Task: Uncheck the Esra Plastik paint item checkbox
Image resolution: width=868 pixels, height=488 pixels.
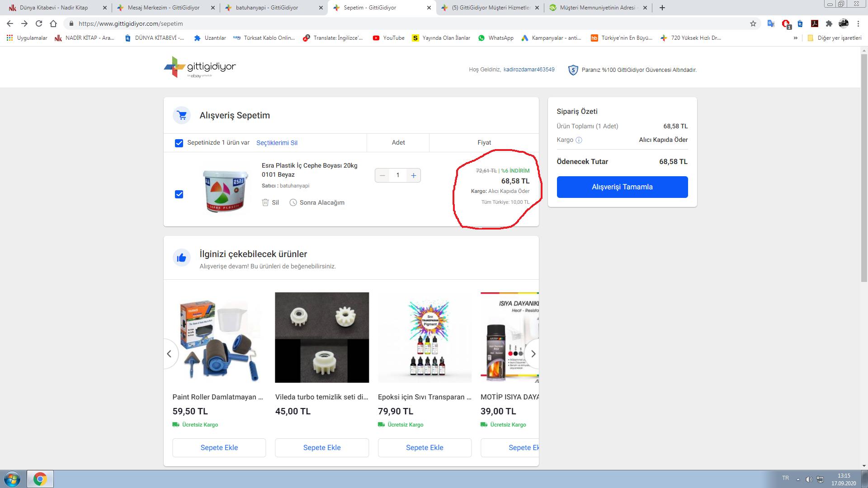Action: (x=179, y=194)
